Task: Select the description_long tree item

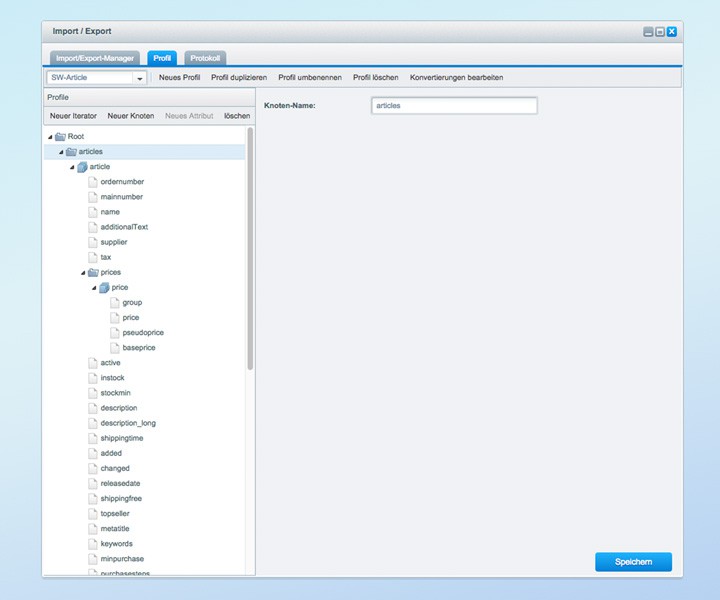Action: [x=128, y=423]
